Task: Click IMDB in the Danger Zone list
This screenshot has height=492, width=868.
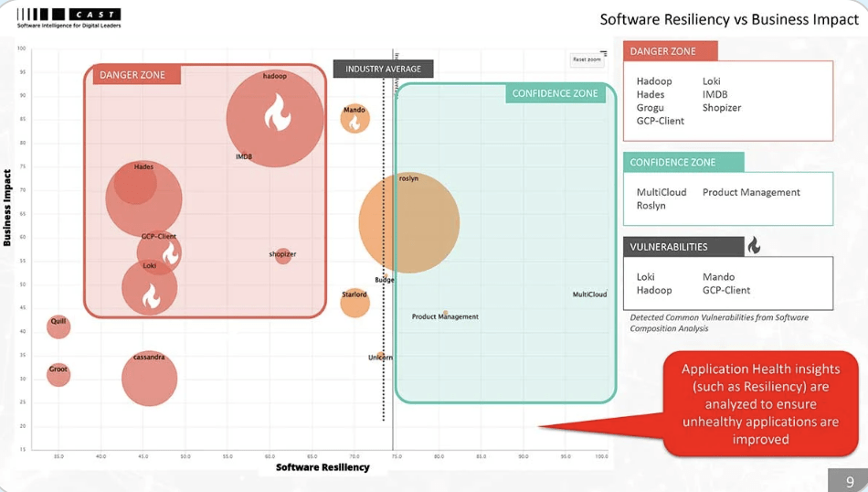Action: [x=715, y=94]
